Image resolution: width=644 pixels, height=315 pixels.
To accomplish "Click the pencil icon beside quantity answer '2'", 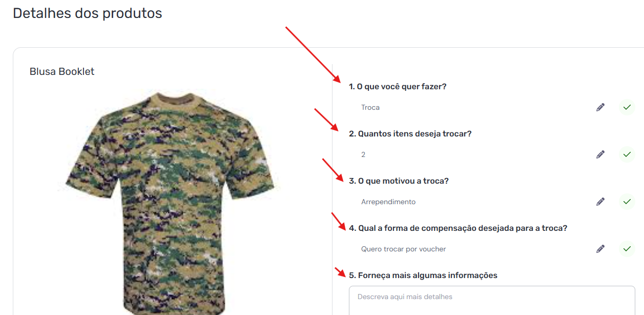I will [600, 154].
